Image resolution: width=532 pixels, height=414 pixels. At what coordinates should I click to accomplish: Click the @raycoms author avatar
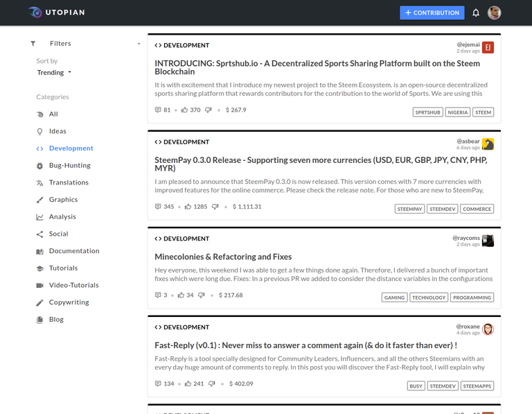(488, 241)
